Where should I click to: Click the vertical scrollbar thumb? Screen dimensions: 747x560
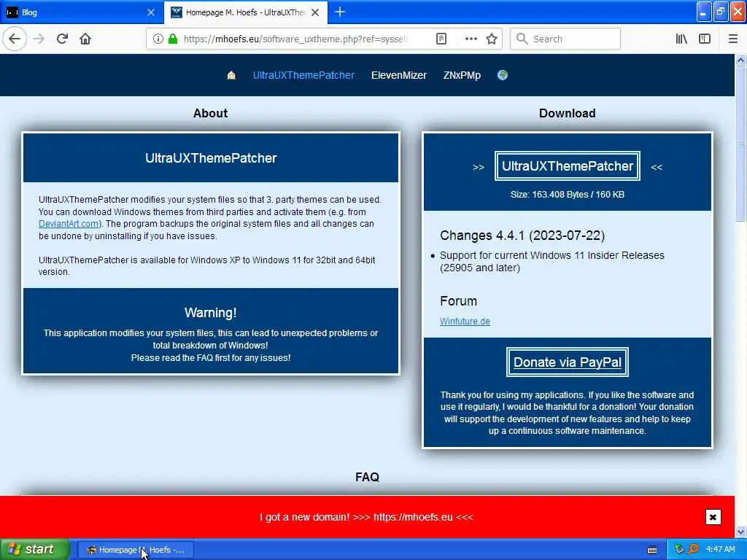click(741, 144)
